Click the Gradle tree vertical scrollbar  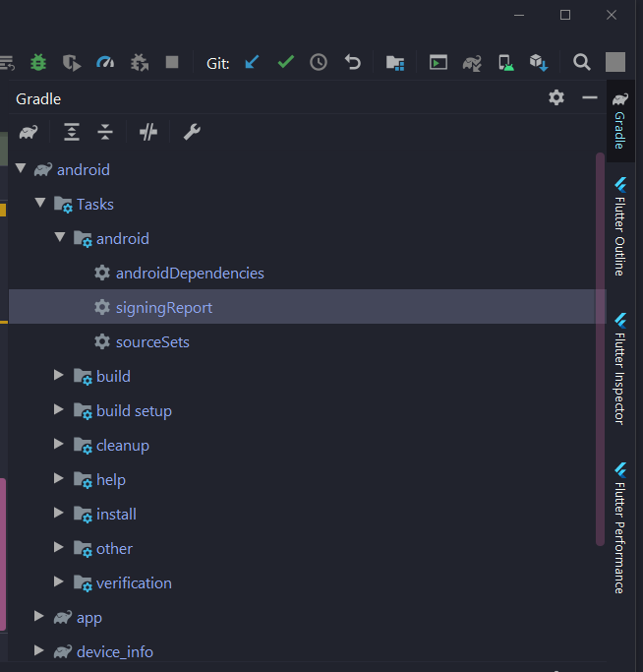(600, 344)
